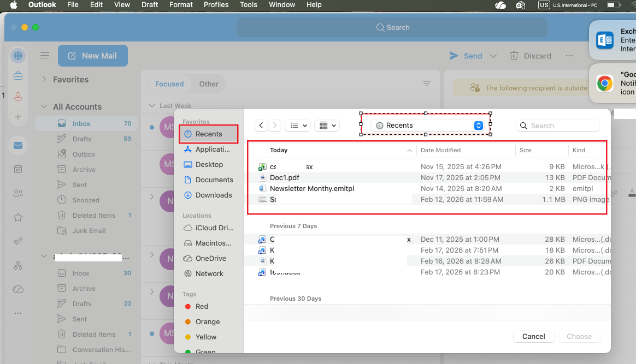Open the Mail view icon in left rail
636x364 pixels.
(18, 145)
